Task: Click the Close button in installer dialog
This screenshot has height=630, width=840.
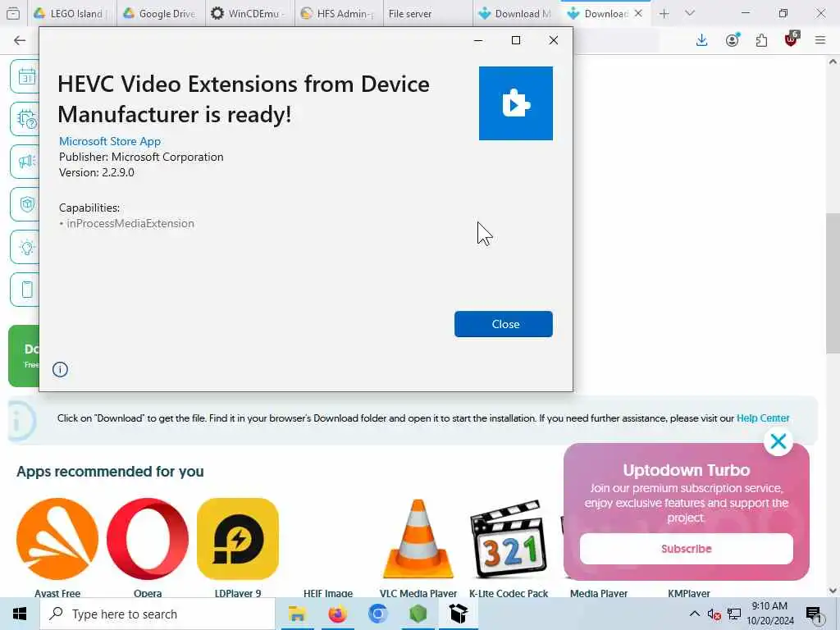Action: (x=503, y=324)
